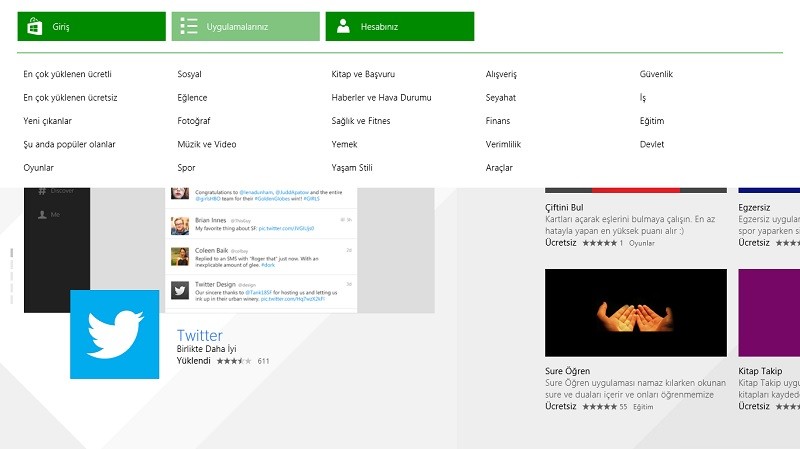Open the Sure Öğren app title

pyautogui.click(x=567, y=371)
